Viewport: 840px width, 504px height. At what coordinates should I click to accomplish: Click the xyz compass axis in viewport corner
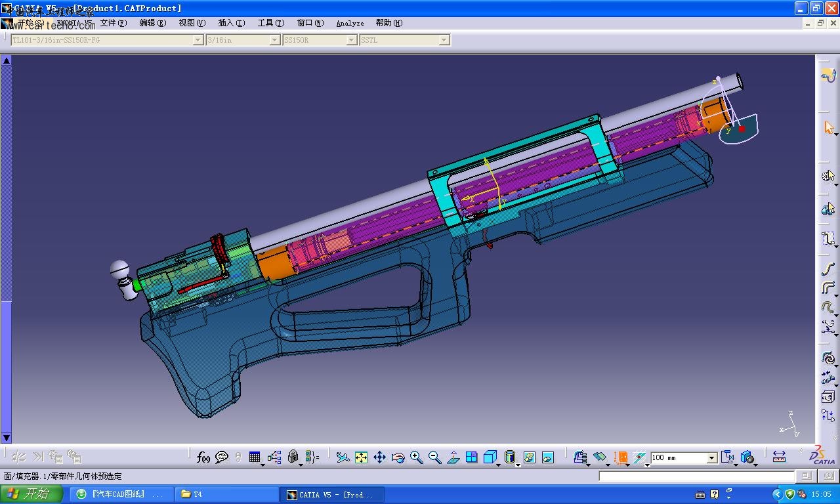point(790,425)
